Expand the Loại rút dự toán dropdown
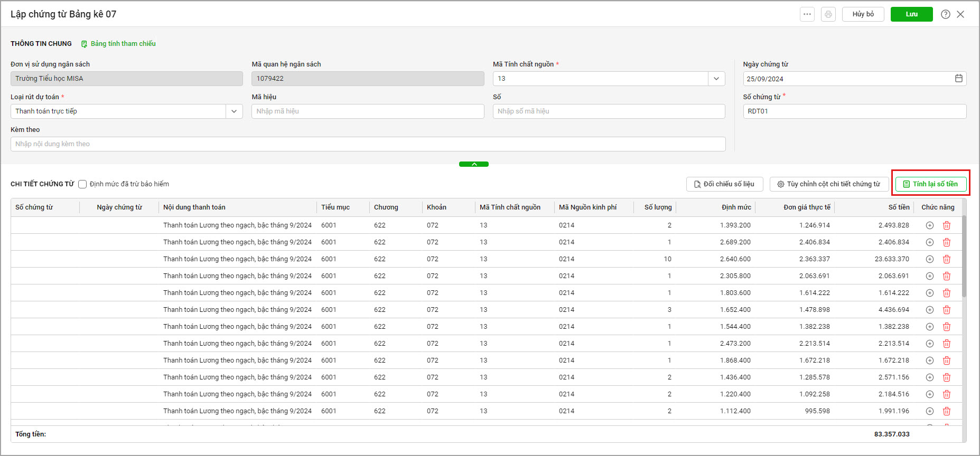The image size is (980, 456). click(234, 111)
